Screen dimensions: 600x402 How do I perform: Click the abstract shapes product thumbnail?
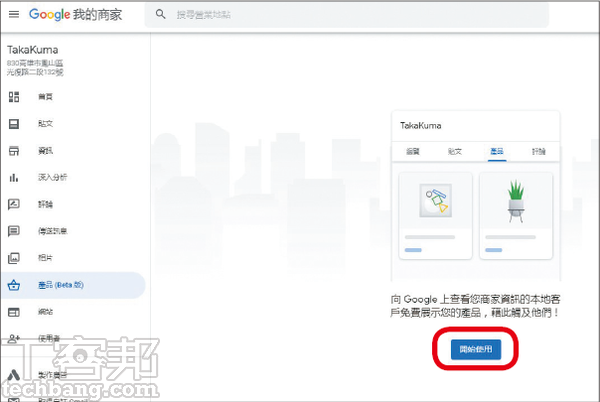435,200
